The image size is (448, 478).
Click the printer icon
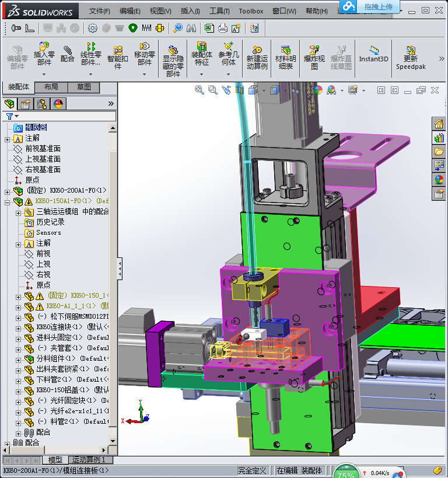click(x=223, y=29)
